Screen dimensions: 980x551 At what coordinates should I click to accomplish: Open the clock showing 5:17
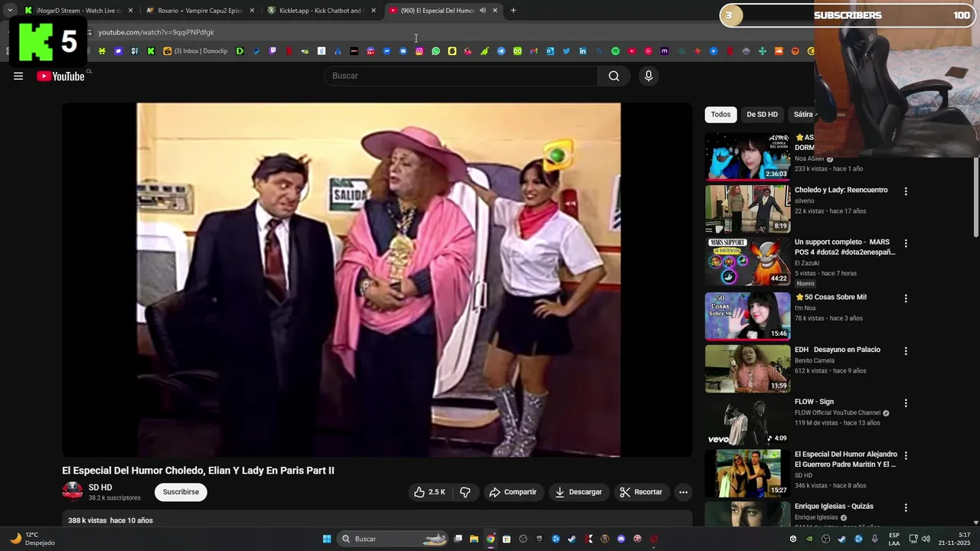click(954, 539)
